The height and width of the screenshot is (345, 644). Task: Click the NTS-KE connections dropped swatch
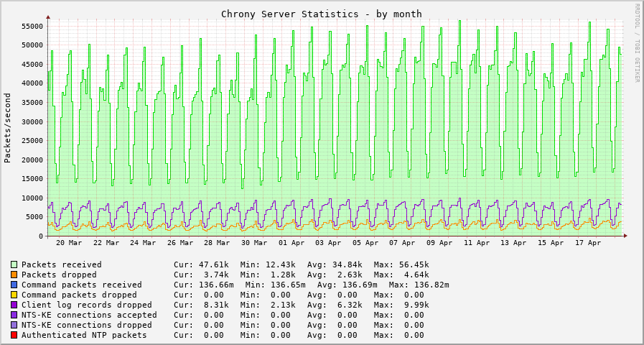pyautogui.click(x=14, y=325)
